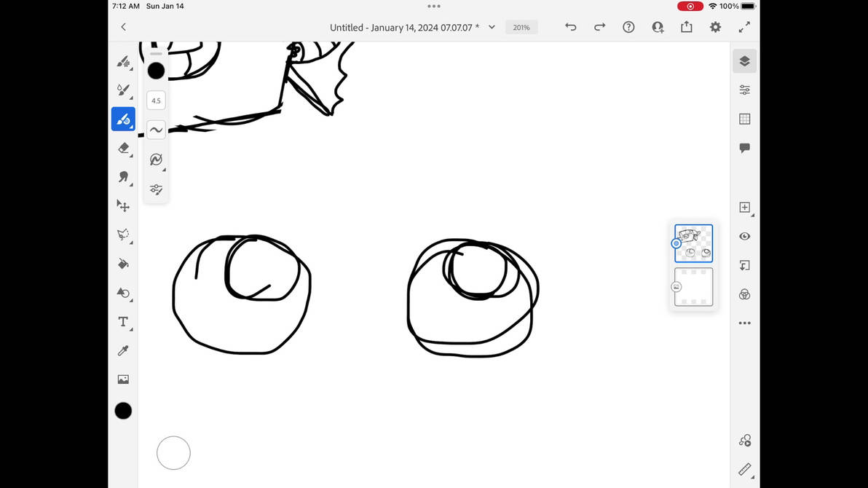Open the current color swatch picker
Screen dimensions: 868x488
[123, 410]
